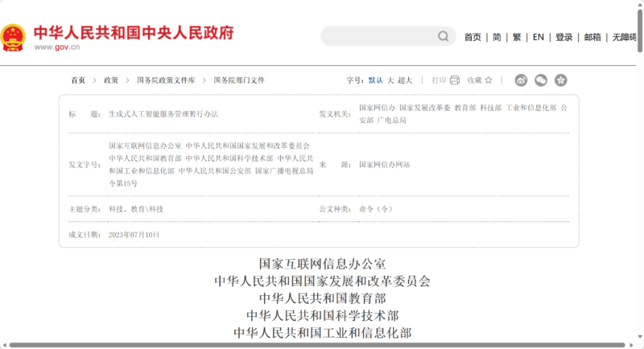Select 超大 font size
Viewport: 644px width, 349px height.
coord(405,80)
